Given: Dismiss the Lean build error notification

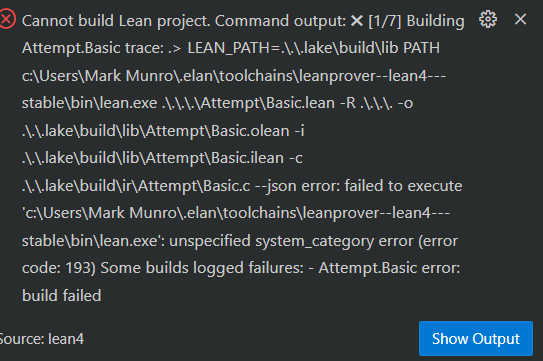Looking at the screenshot, I should coord(520,19).
